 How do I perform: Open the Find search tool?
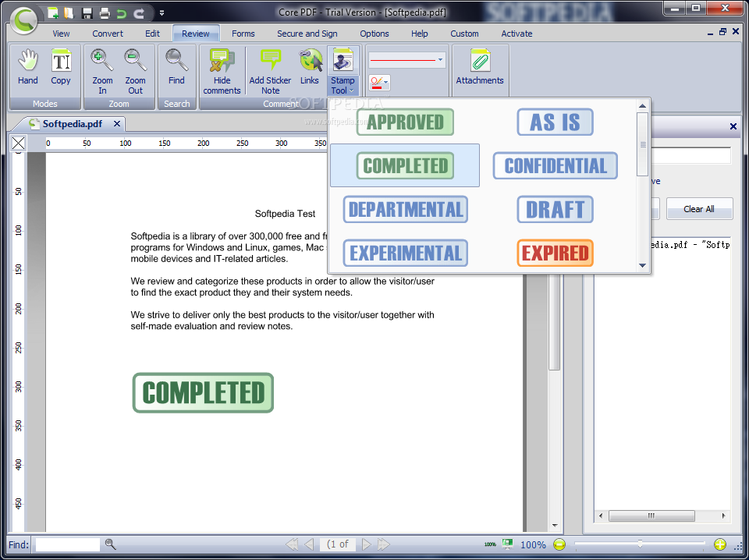point(176,67)
